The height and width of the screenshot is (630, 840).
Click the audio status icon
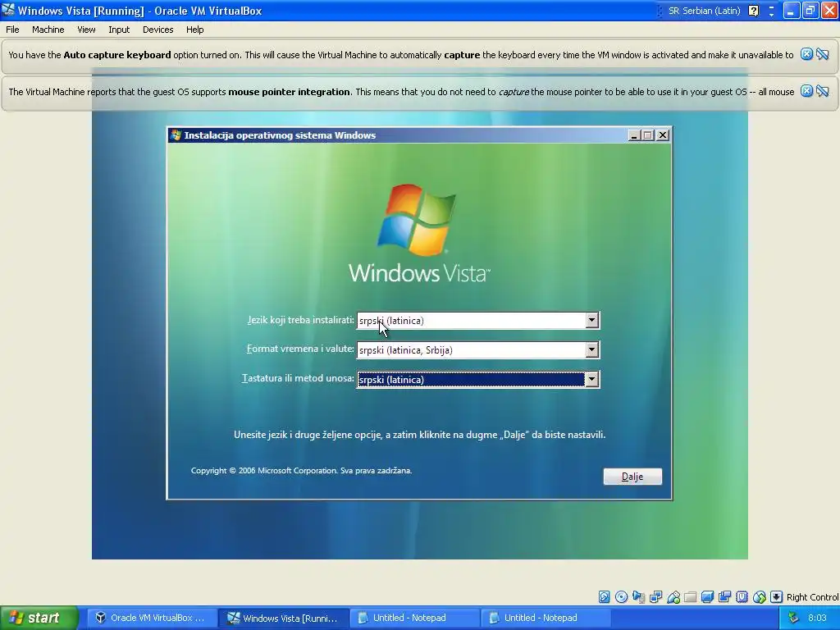pyautogui.click(x=638, y=597)
